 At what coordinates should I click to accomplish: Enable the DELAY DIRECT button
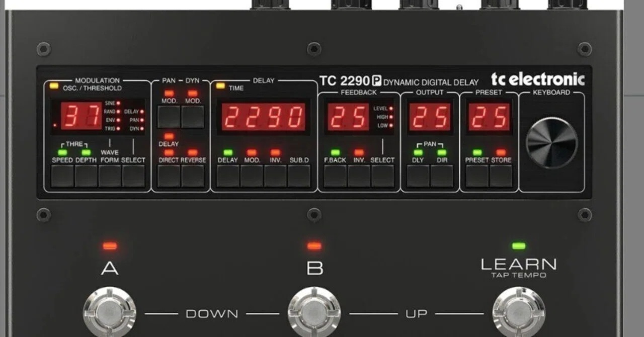coord(169,176)
